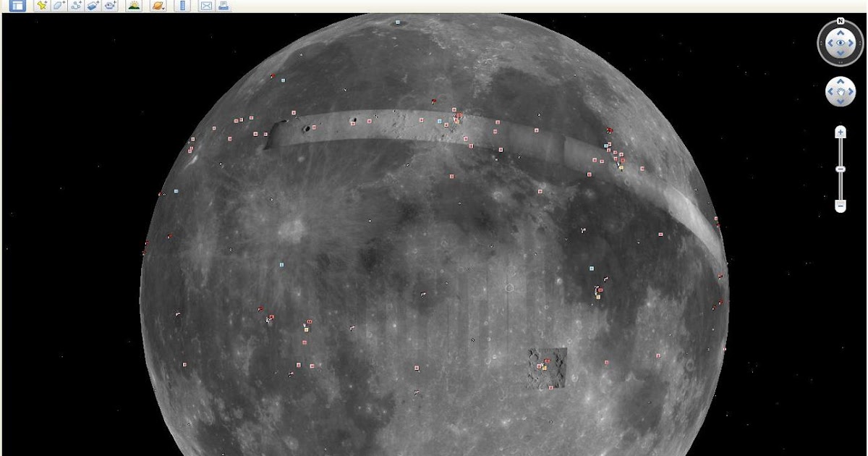Click the add image overlay icon
The image size is (868, 456).
point(93,6)
